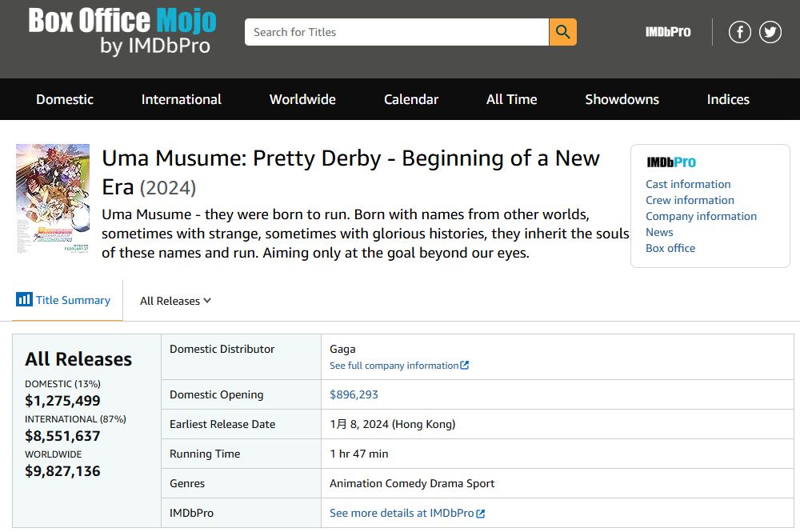
Task: Open the Calendar menu
Action: 411,99
